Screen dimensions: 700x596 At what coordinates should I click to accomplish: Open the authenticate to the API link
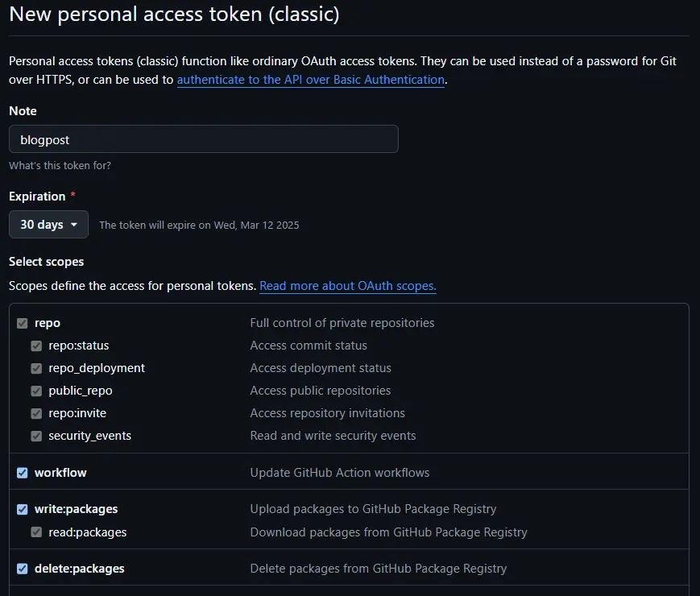point(311,80)
